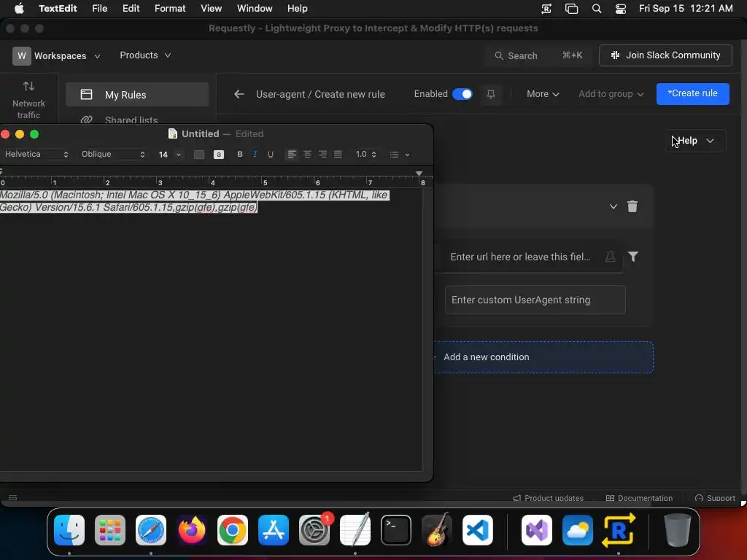Open Safari from the Dock
The height and width of the screenshot is (560, 747).
click(x=151, y=530)
